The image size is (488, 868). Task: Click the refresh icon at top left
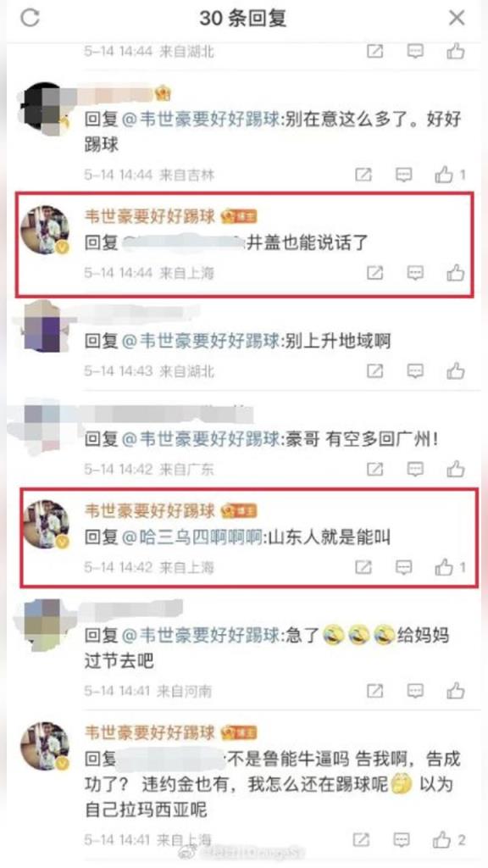click(30, 19)
